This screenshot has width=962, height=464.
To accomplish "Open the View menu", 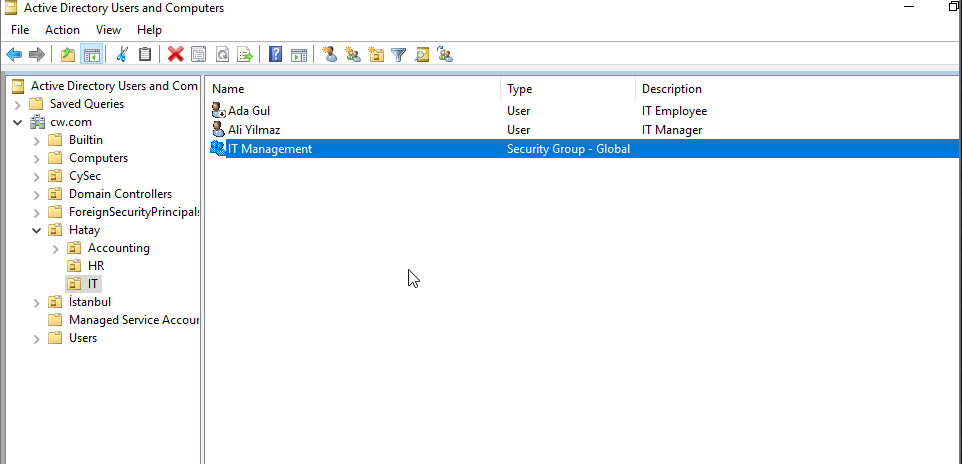I will tap(108, 30).
